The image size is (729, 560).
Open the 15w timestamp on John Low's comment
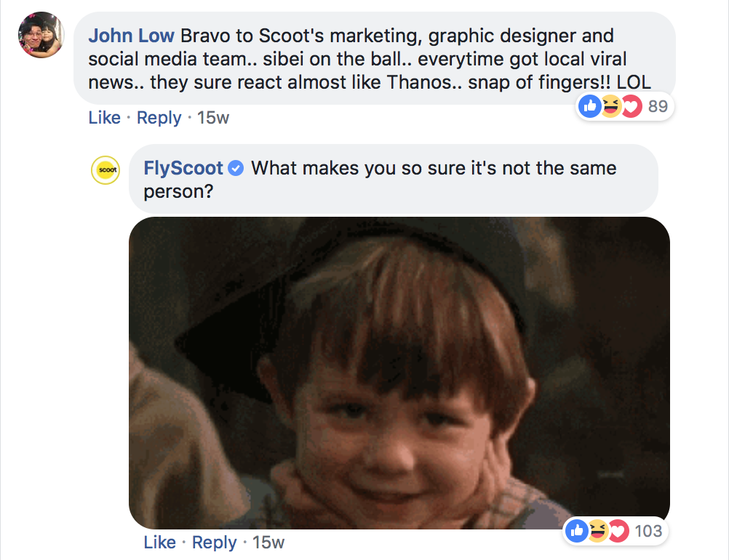click(213, 118)
